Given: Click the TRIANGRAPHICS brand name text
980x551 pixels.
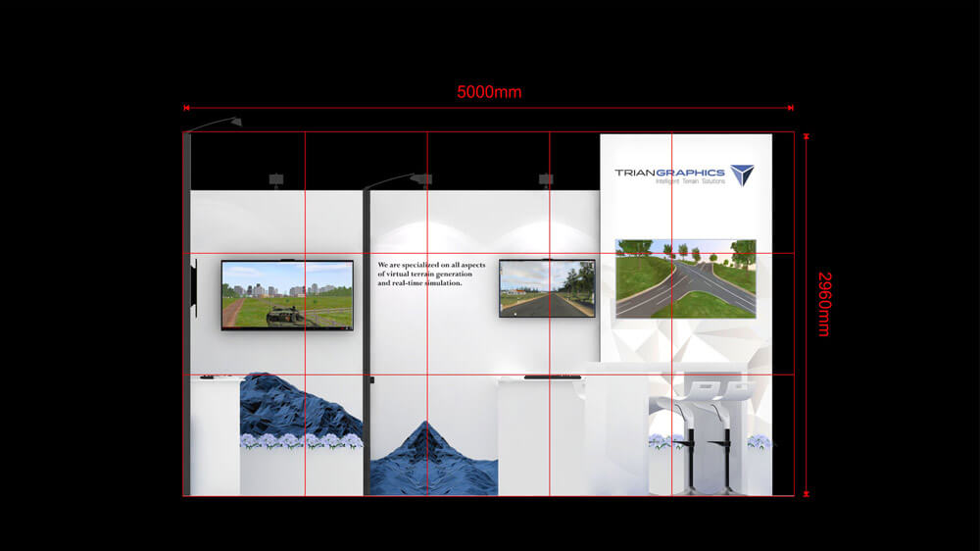Looking at the screenshot, I should (x=670, y=173).
